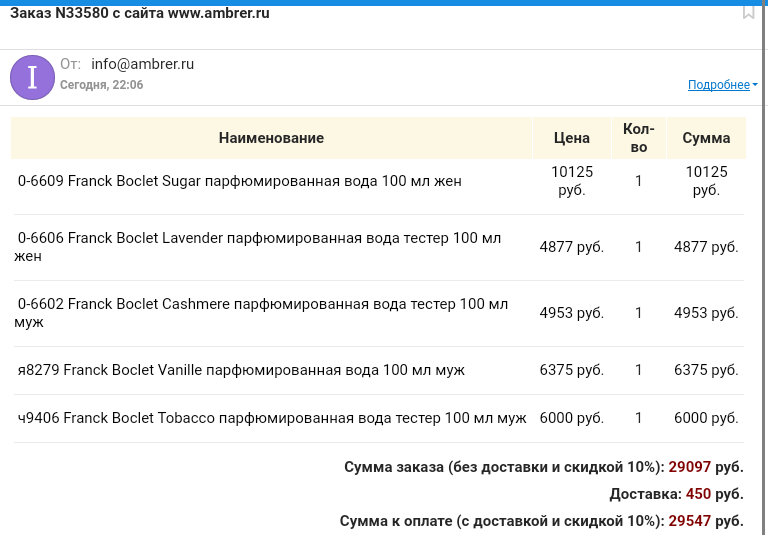768x535 pixels.
Task: Select the Franck Boclet Sugar item row
Action: 379,181
